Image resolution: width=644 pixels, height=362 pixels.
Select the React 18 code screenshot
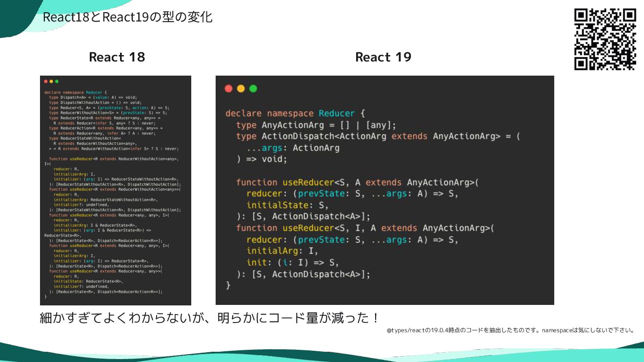point(116,190)
